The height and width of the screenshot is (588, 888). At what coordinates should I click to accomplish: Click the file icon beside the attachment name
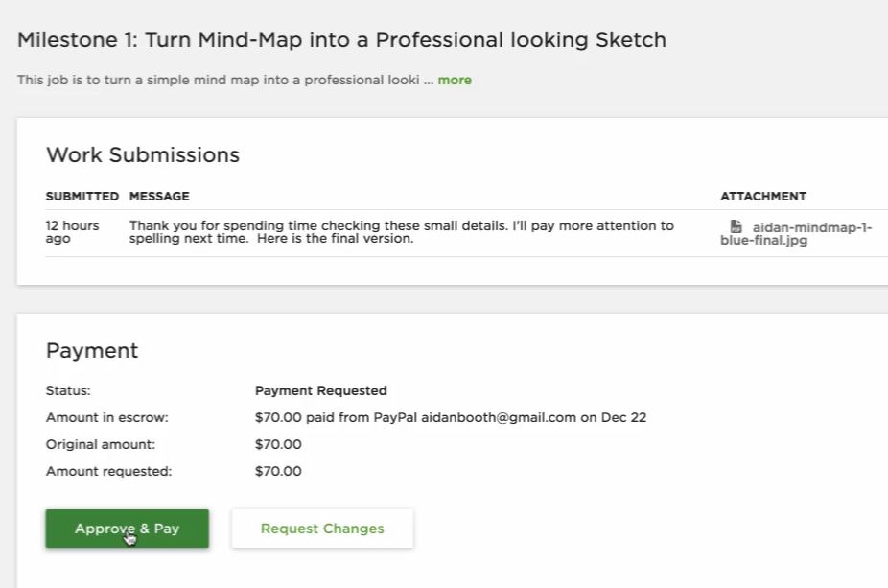(736, 226)
